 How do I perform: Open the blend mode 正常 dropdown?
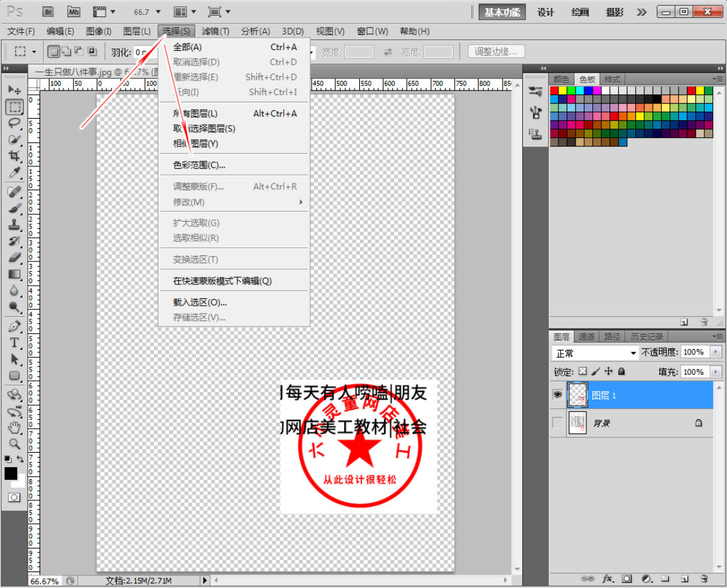click(x=596, y=353)
